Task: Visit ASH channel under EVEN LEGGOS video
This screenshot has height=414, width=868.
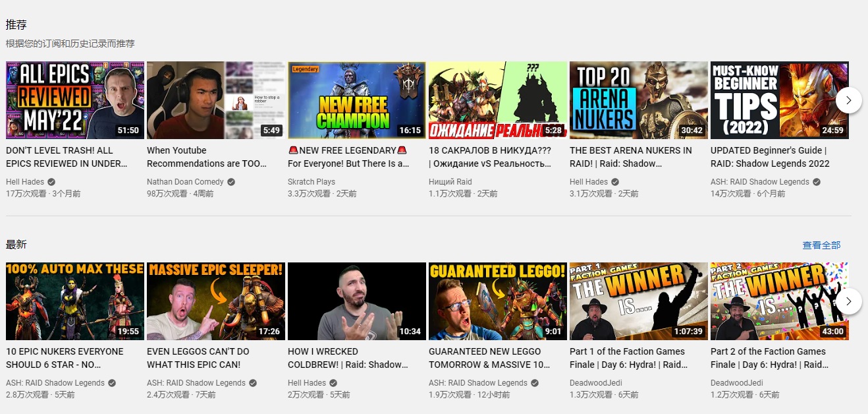Action: (x=196, y=383)
